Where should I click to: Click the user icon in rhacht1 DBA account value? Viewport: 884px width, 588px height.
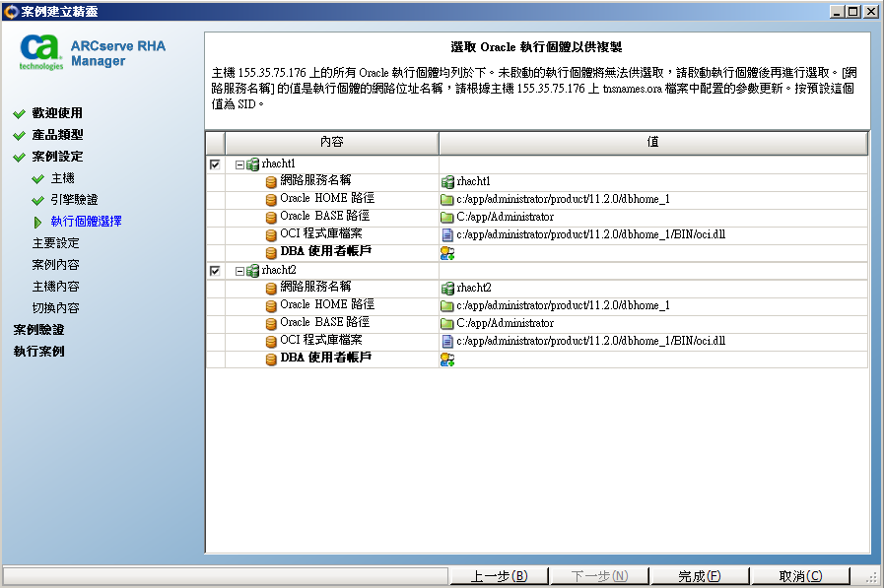[447, 253]
